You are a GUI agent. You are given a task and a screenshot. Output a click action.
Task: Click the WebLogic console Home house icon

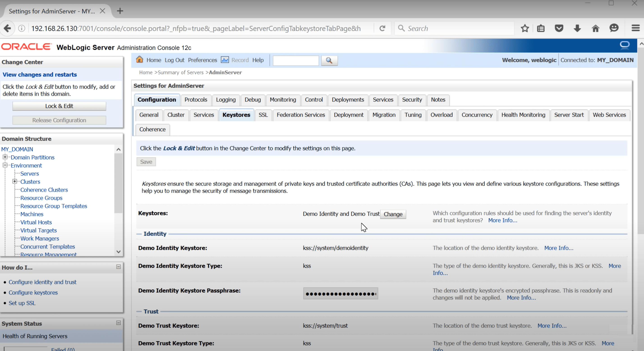pyautogui.click(x=140, y=60)
